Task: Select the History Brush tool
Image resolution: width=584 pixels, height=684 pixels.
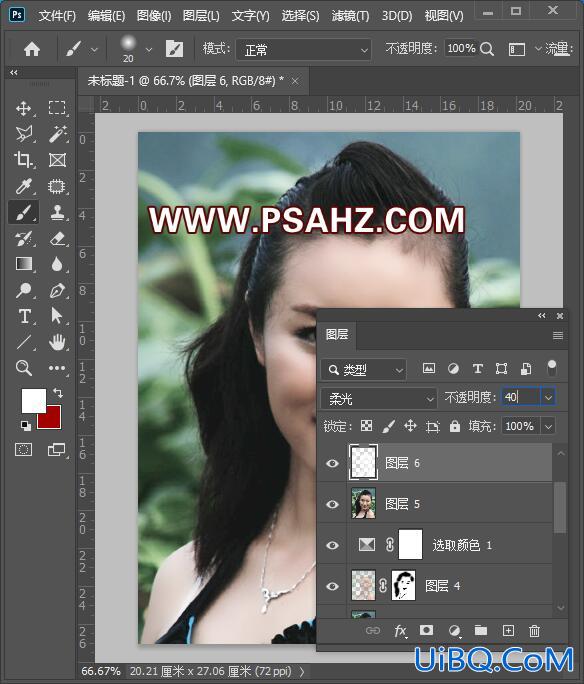Action: [x=23, y=239]
